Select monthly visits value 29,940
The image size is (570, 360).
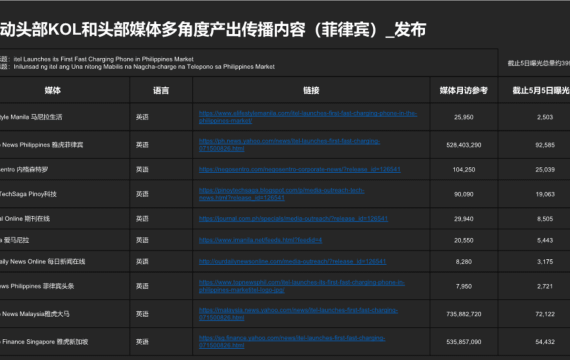464,219
